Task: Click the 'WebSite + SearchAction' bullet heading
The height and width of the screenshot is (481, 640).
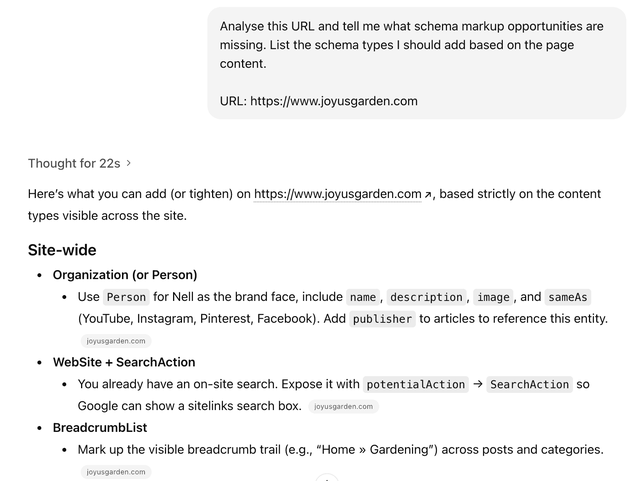Action: click(124, 362)
